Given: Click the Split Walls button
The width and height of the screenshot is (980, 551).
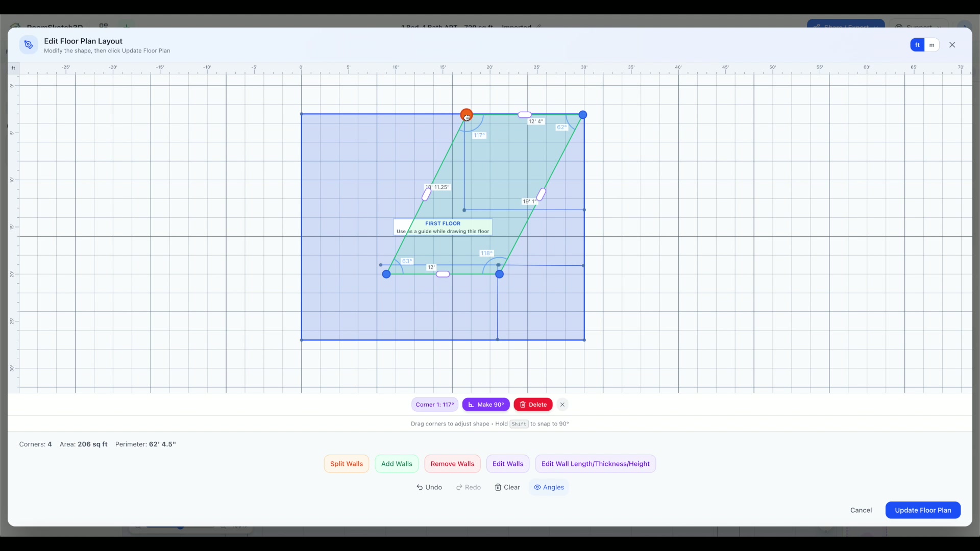Looking at the screenshot, I should tap(347, 464).
